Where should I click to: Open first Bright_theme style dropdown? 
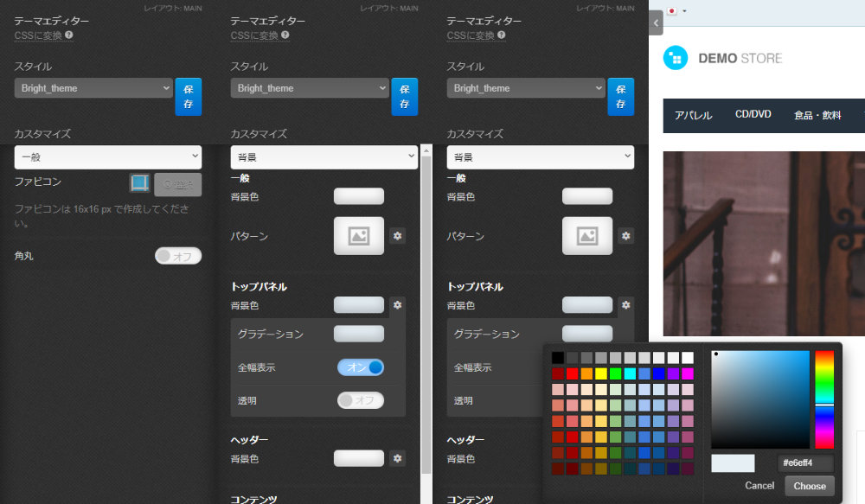coord(93,88)
